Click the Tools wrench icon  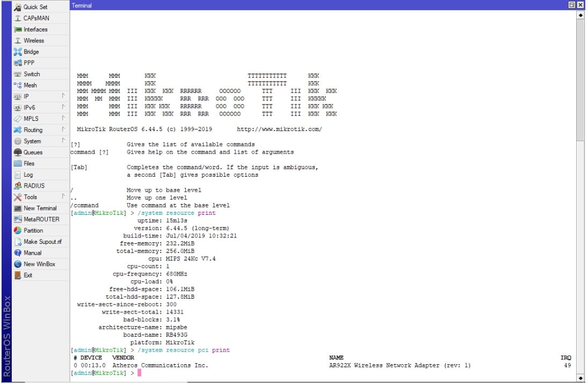(18, 197)
